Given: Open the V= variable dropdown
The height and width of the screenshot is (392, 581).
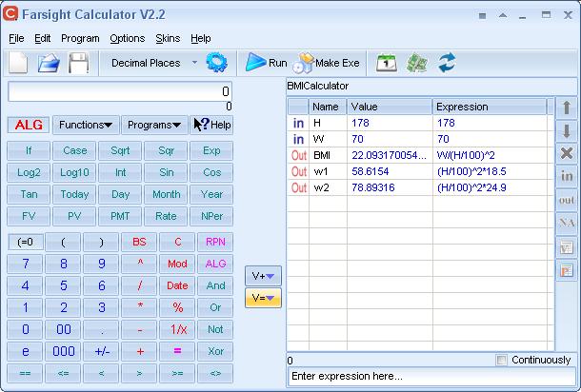Looking at the screenshot, I should [263, 298].
